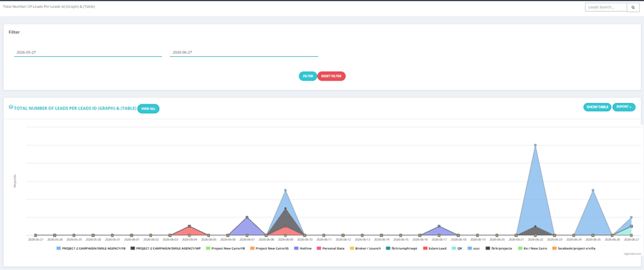Open the start date 2026-05-27 picker

pyautogui.click(x=88, y=53)
